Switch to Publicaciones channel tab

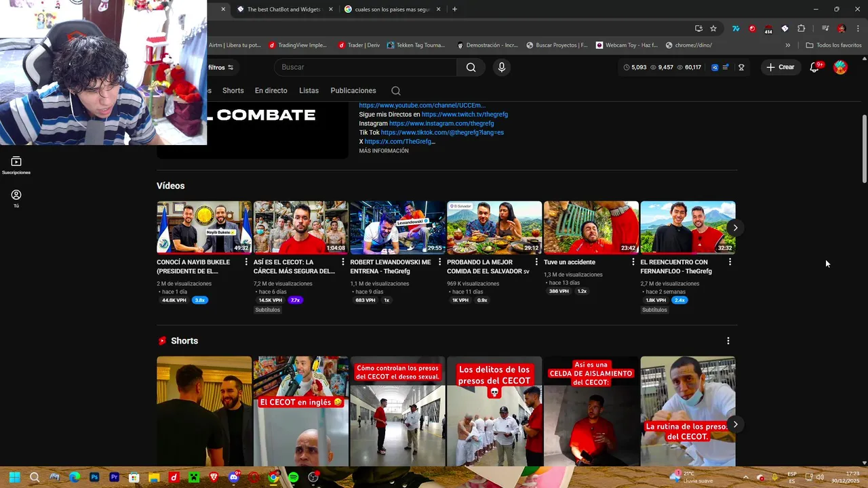353,91
